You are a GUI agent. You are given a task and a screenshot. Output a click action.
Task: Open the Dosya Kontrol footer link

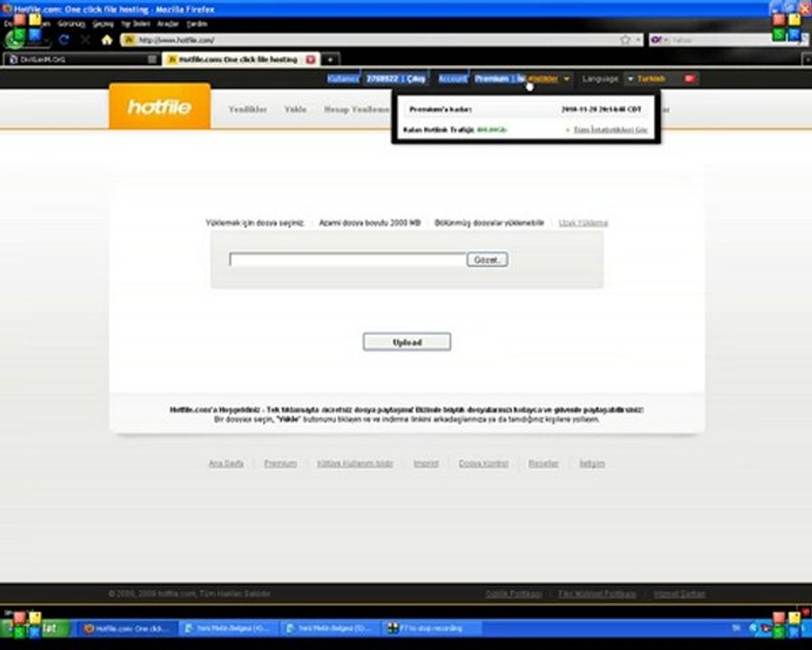click(484, 463)
